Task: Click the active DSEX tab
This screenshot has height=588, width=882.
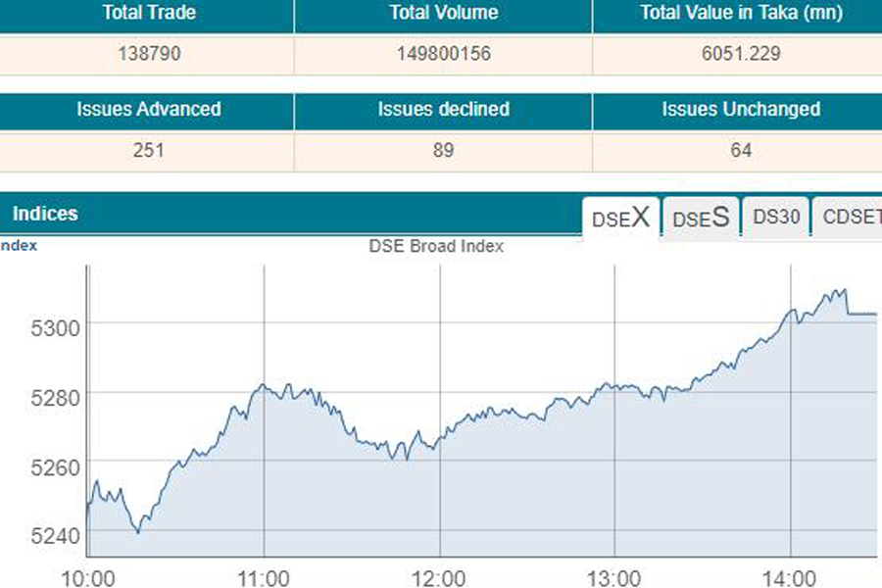Action: [619, 218]
